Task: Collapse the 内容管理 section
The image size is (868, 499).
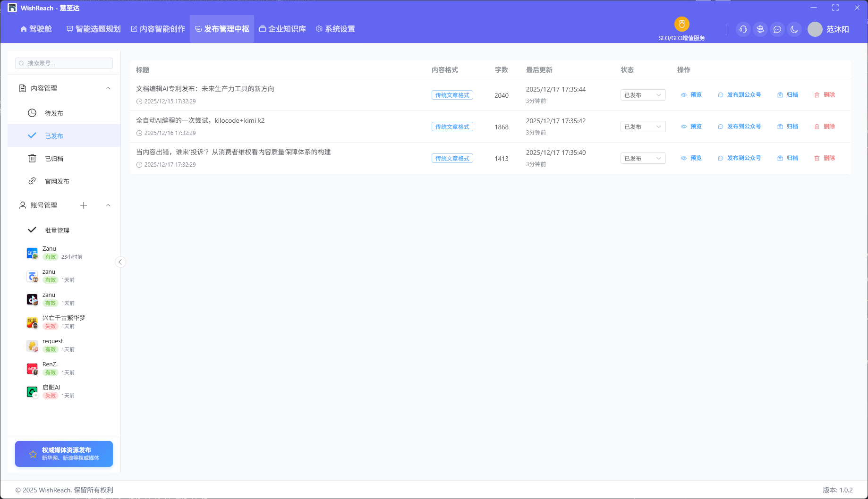Action: pos(108,88)
